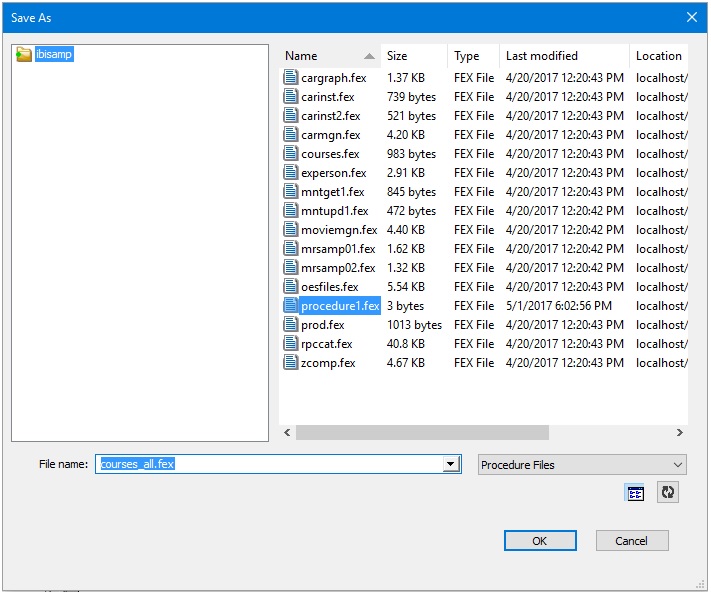The height and width of the screenshot is (594, 711).
Task: Click the courses.fex file icon
Action: coord(291,154)
